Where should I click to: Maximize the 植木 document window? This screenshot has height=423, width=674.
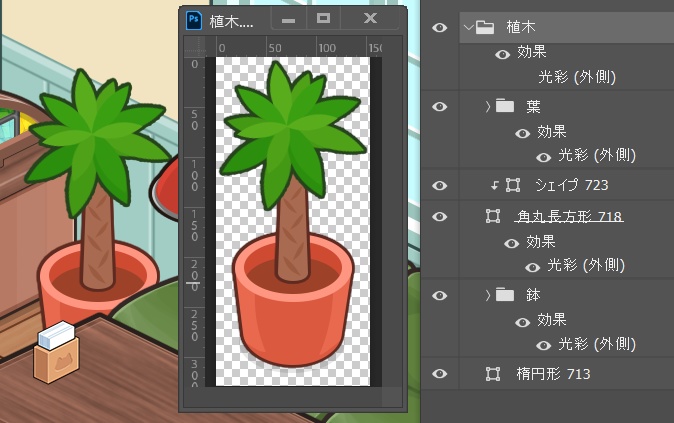[323, 18]
